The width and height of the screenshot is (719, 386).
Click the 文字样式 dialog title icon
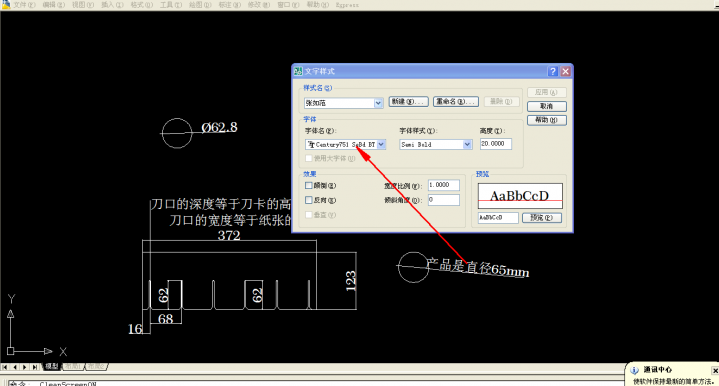tap(299, 71)
